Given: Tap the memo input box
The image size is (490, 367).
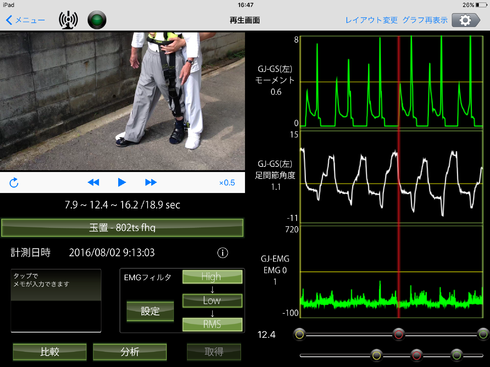Looking at the screenshot, I should point(56,301).
